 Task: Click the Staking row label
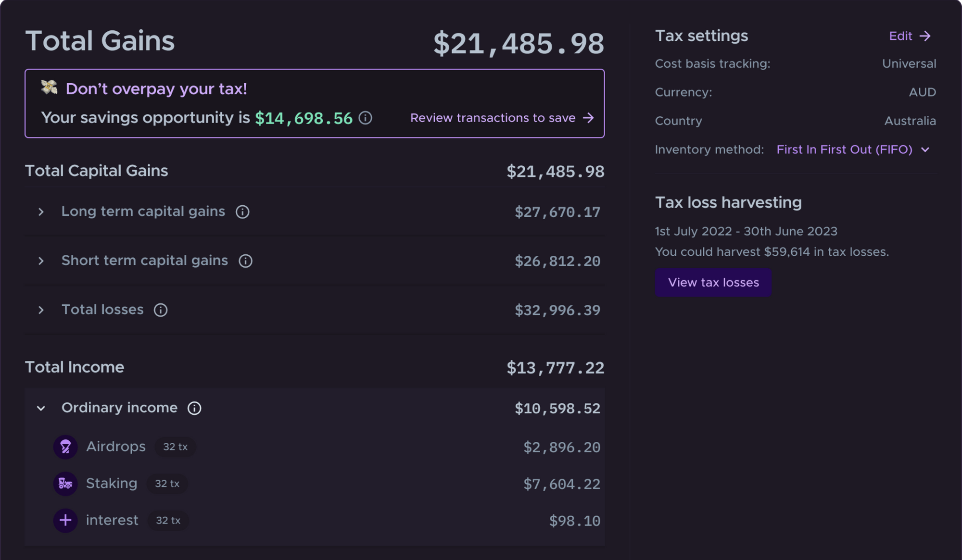[112, 484]
